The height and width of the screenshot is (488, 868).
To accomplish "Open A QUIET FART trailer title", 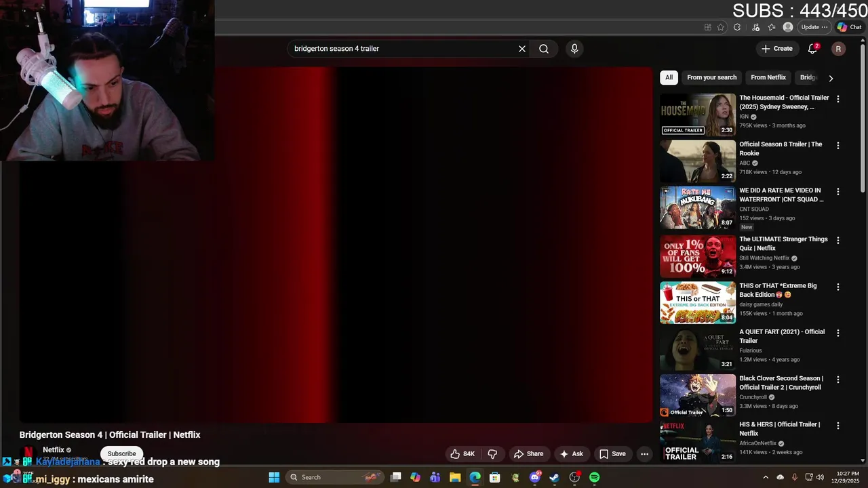I will click(782, 336).
